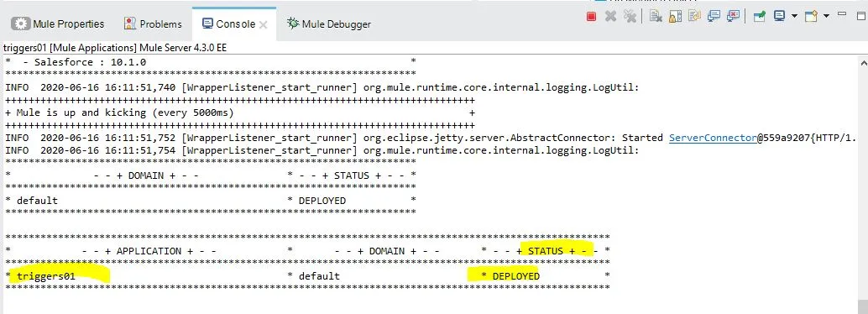Switch to Mule Properties tab
868x314 pixels.
point(59,24)
